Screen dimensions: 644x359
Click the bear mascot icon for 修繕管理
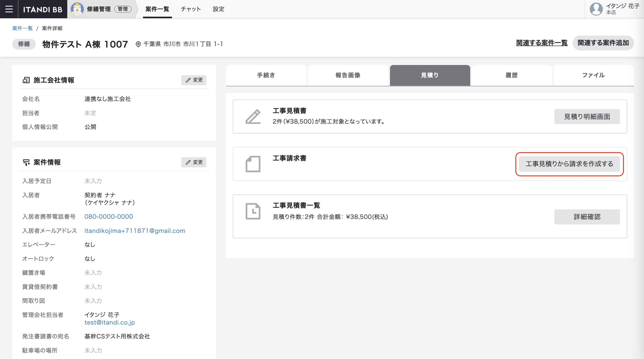77,9
